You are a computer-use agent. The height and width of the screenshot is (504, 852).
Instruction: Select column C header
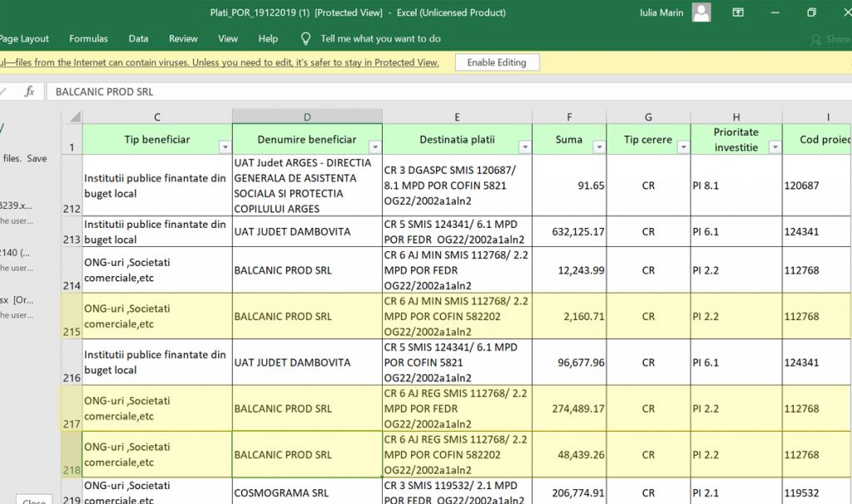pyautogui.click(x=157, y=116)
